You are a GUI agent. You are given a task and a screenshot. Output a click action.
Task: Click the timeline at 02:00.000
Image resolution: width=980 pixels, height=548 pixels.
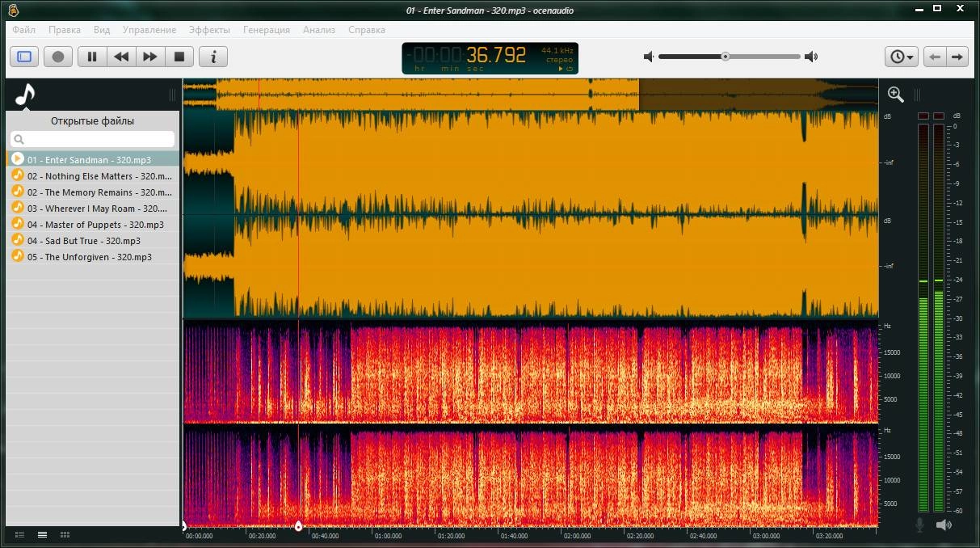577,535
